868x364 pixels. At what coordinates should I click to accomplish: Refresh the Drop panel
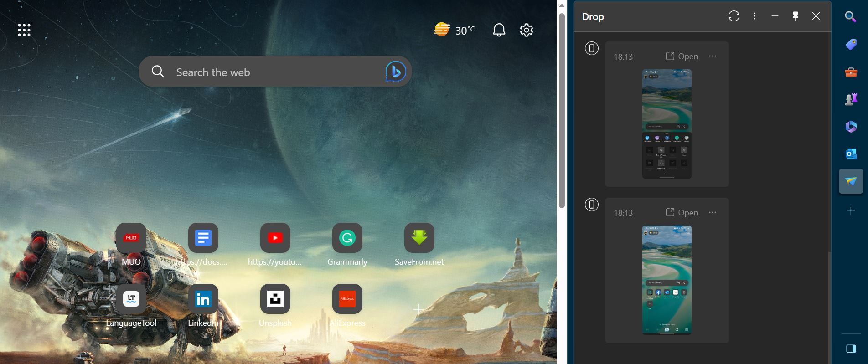coord(734,16)
